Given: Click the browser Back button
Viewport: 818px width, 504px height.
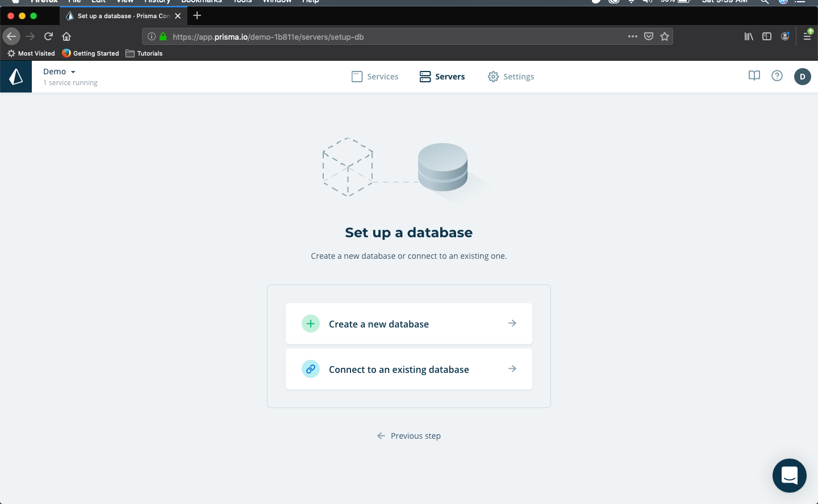Looking at the screenshot, I should (11, 36).
